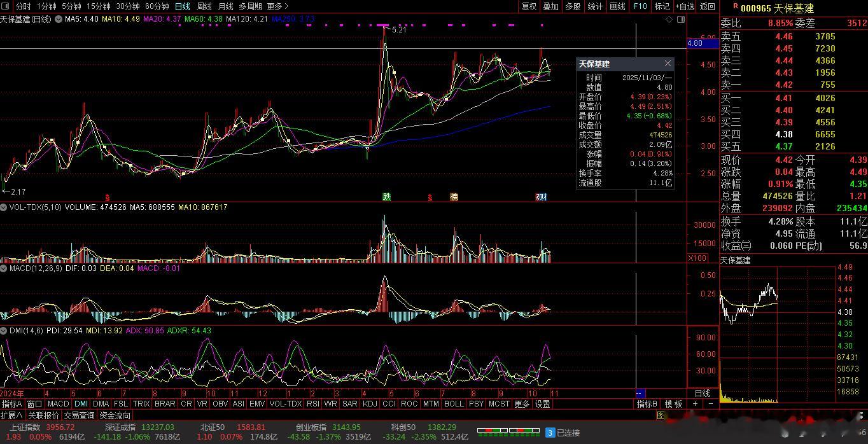Switch to 15分钟 chart period
Screen dimensions: 868x444
coord(99,6)
